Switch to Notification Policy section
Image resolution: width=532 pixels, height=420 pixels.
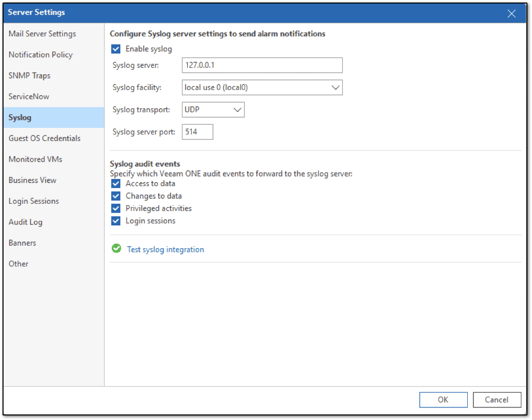[x=40, y=55]
